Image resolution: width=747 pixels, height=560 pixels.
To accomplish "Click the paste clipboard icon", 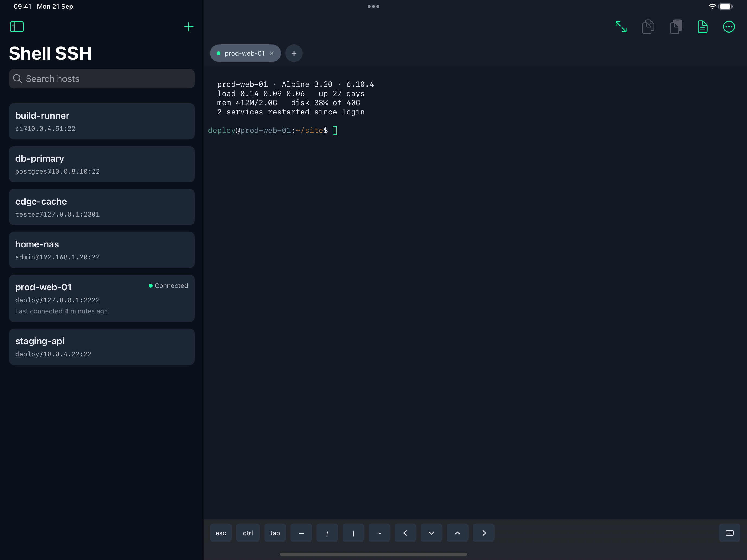I will click(676, 27).
